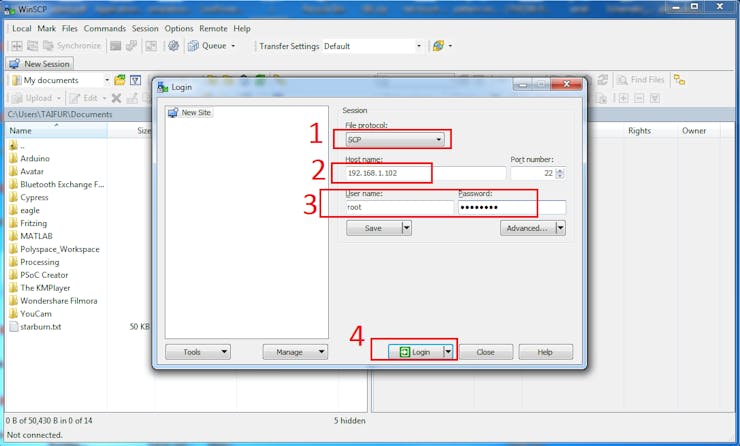The image size is (740, 446).
Task: Open the Help menu
Action: pyautogui.click(x=242, y=29)
